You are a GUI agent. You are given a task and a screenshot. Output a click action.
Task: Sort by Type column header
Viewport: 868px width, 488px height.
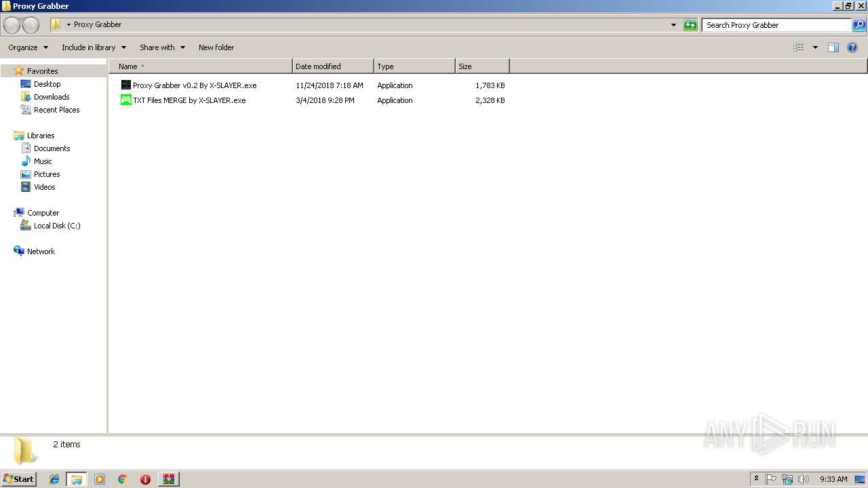(x=414, y=66)
